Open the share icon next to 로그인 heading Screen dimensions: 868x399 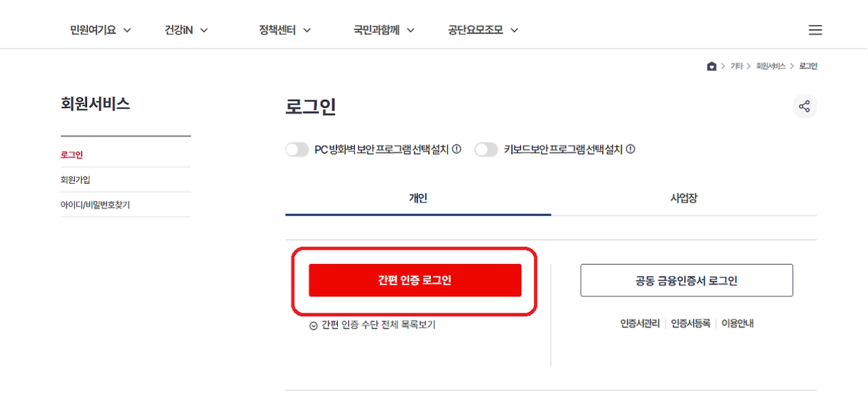tap(805, 106)
